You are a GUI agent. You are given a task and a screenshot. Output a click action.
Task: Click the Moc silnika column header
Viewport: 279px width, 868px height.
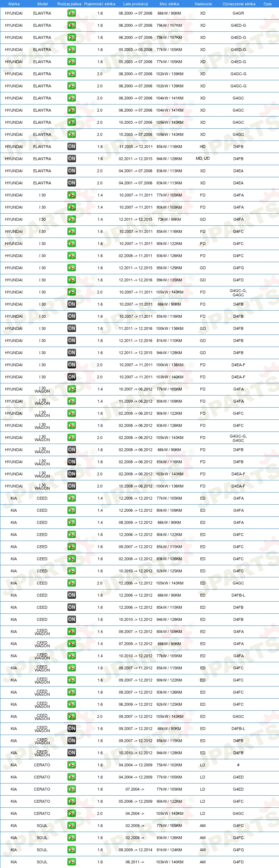click(x=169, y=4)
